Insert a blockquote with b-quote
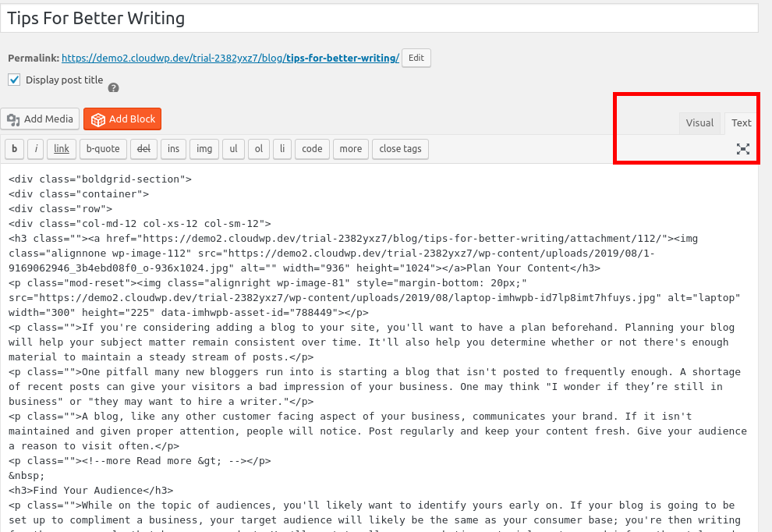 click(x=103, y=149)
